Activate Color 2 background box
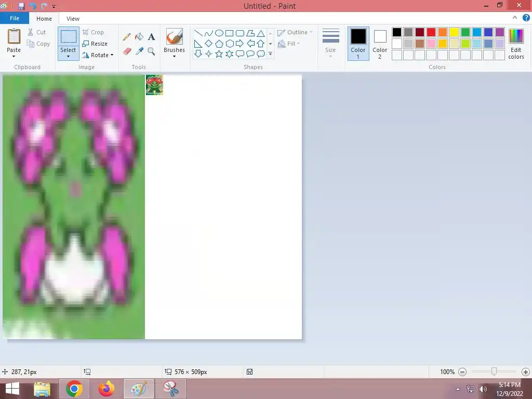532x399 pixels. point(380,44)
